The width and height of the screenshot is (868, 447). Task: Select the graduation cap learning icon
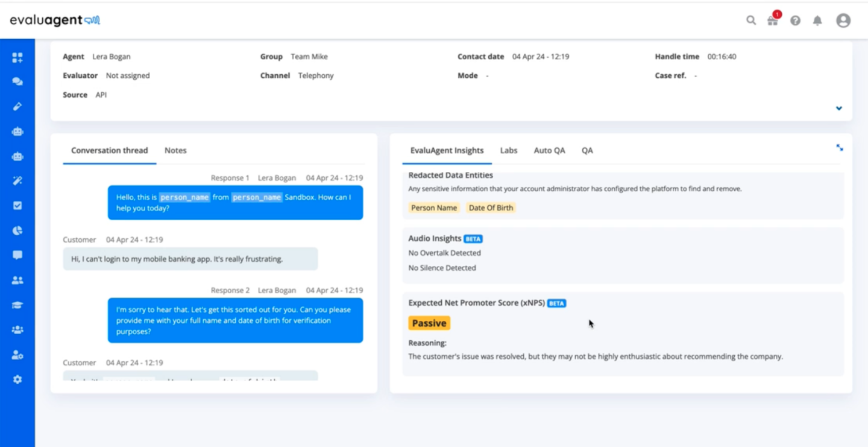click(17, 304)
